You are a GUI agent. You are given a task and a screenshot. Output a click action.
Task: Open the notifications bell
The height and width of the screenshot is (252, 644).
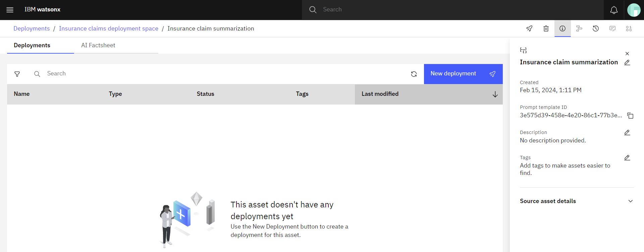click(x=614, y=10)
